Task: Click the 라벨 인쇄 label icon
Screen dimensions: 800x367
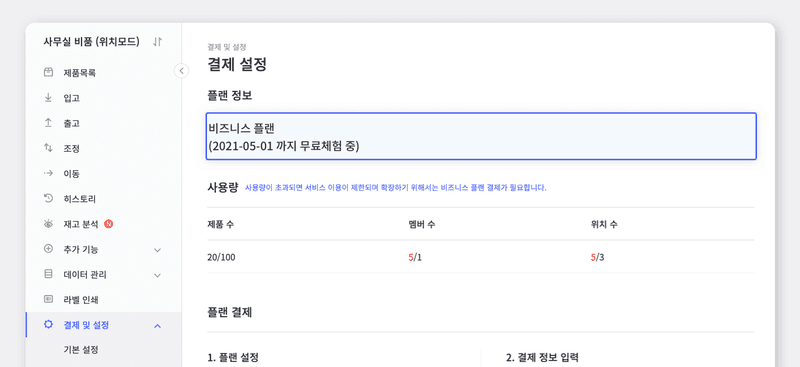Action: 48,299
